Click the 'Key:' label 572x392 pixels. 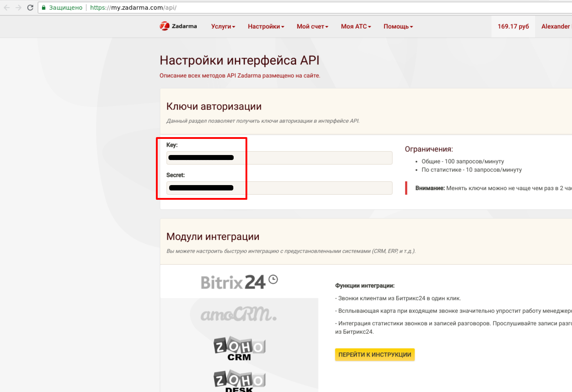pos(172,145)
